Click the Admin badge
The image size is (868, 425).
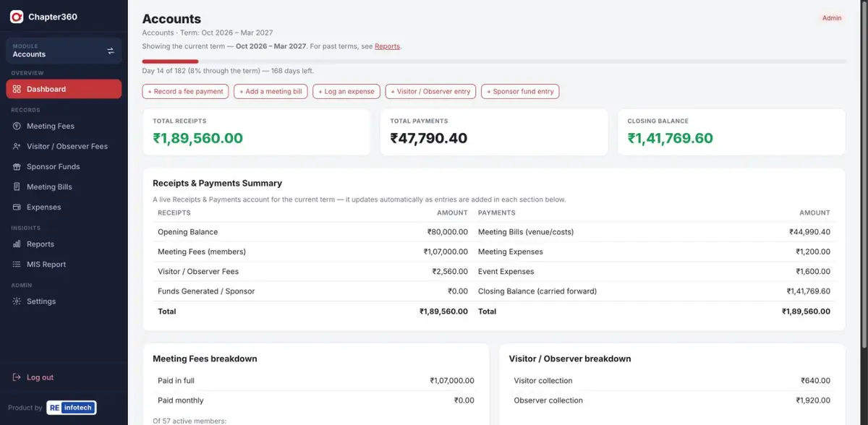(x=832, y=18)
